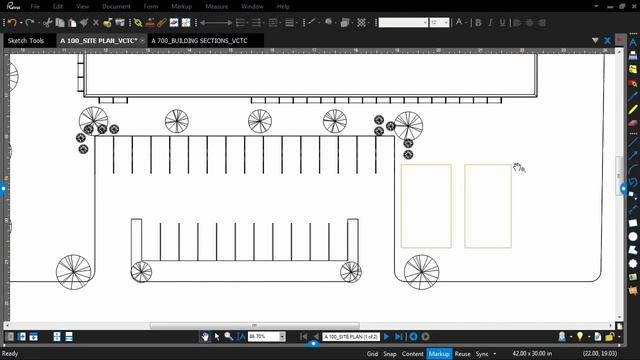Click the Undo arrow icon
The height and width of the screenshot is (360, 640).
[12, 22]
